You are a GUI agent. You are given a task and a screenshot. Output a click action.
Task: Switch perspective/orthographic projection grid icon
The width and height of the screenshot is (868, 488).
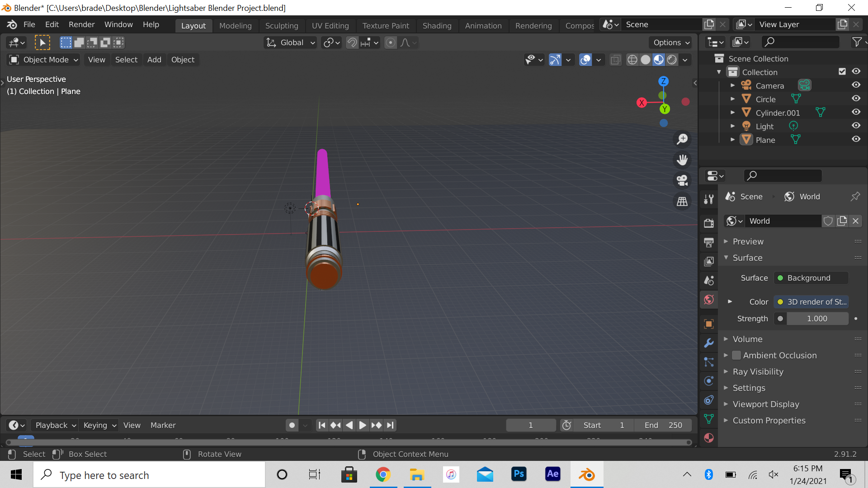click(682, 202)
